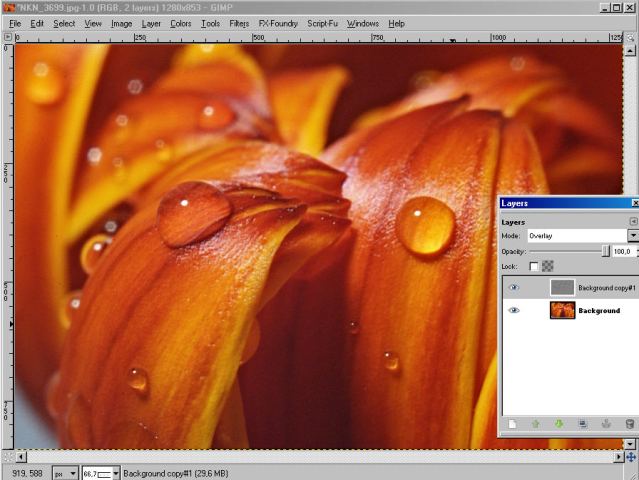Click the large water droplet on right petal
This screenshot has height=480, width=639.
click(426, 226)
